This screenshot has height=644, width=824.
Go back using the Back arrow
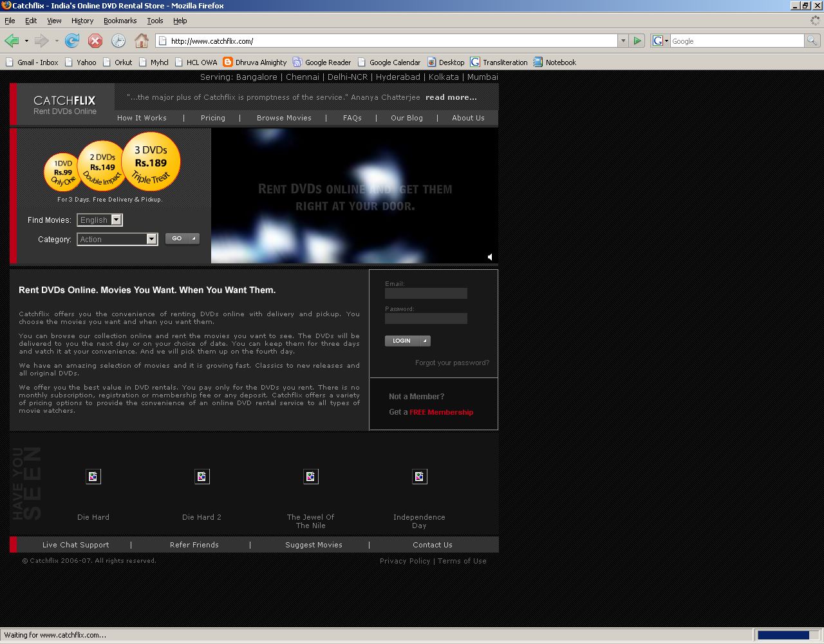tap(12, 41)
